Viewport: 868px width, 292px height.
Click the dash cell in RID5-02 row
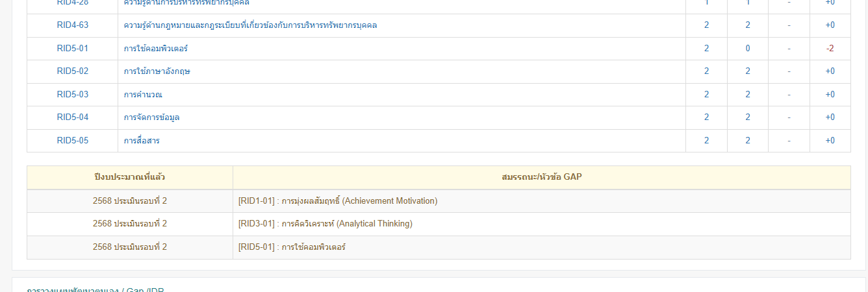(x=789, y=71)
